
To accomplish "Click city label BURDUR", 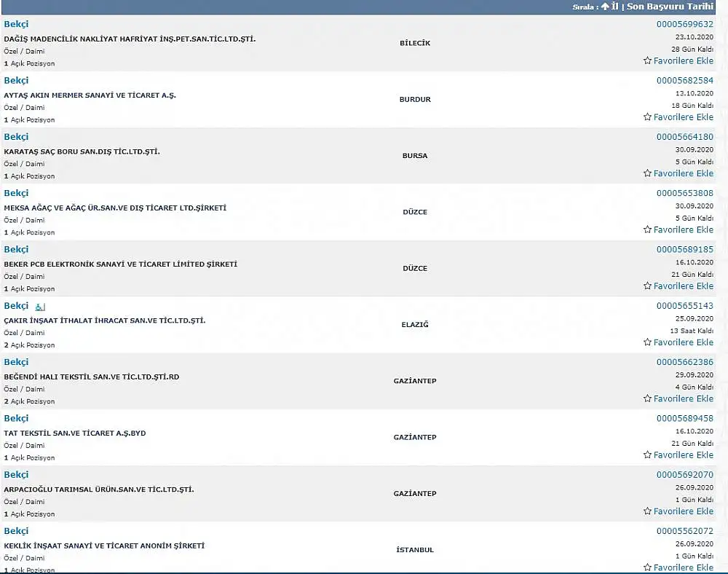I will coord(415,99).
